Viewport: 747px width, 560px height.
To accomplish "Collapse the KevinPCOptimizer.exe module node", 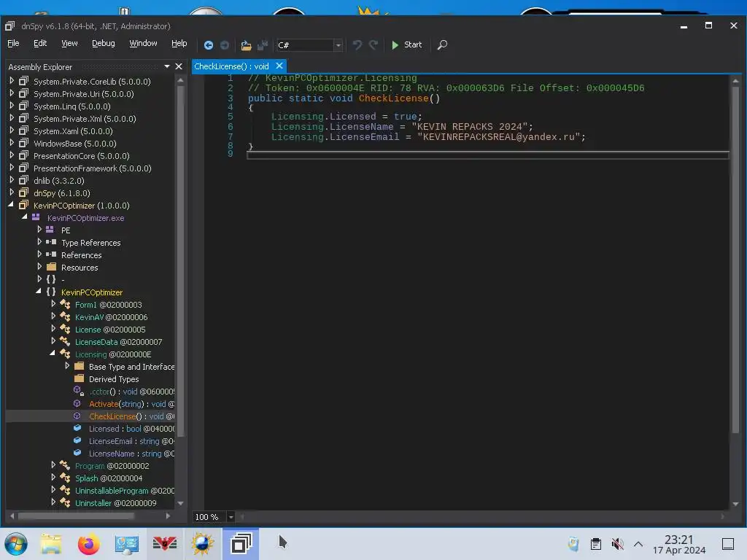I will (x=25, y=217).
